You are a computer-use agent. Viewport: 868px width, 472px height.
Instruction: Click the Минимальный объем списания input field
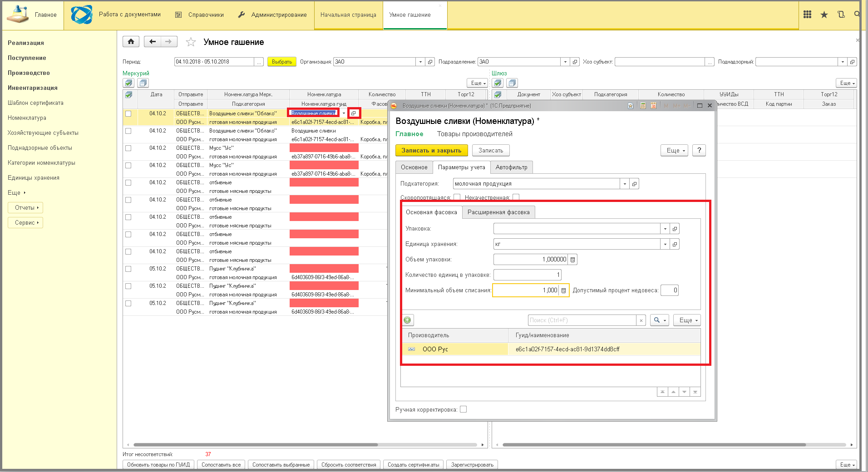click(526, 290)
